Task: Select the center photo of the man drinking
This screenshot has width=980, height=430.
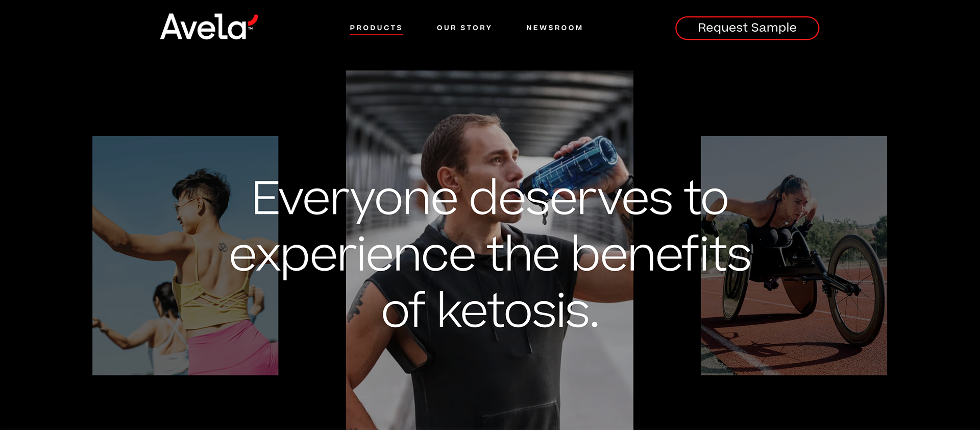Action: coord(489,250)
